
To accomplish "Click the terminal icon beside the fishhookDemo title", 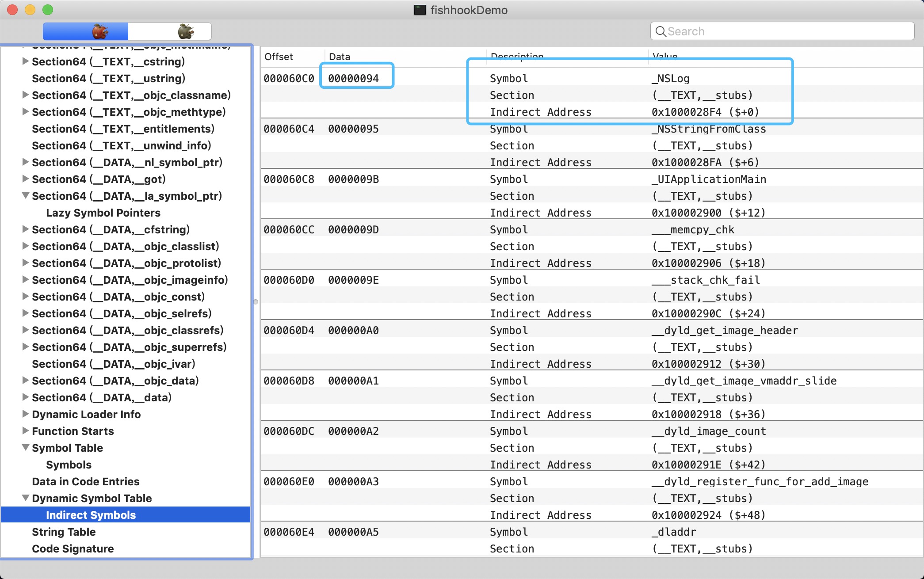I will pos(420,10).
